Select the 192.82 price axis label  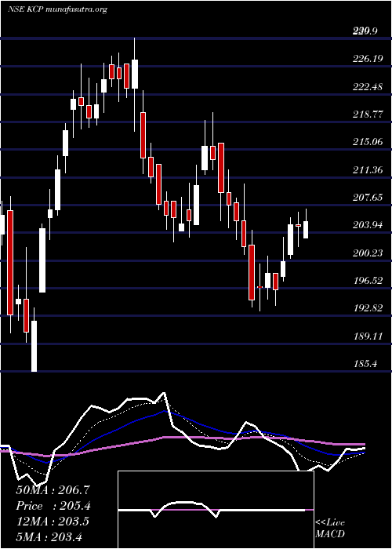[368, 308]
